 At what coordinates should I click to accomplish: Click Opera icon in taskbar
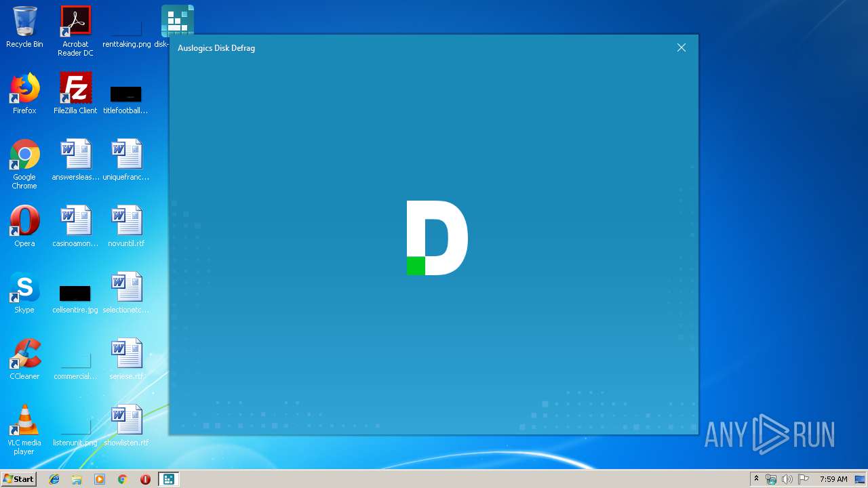click(x=145, y=479)
